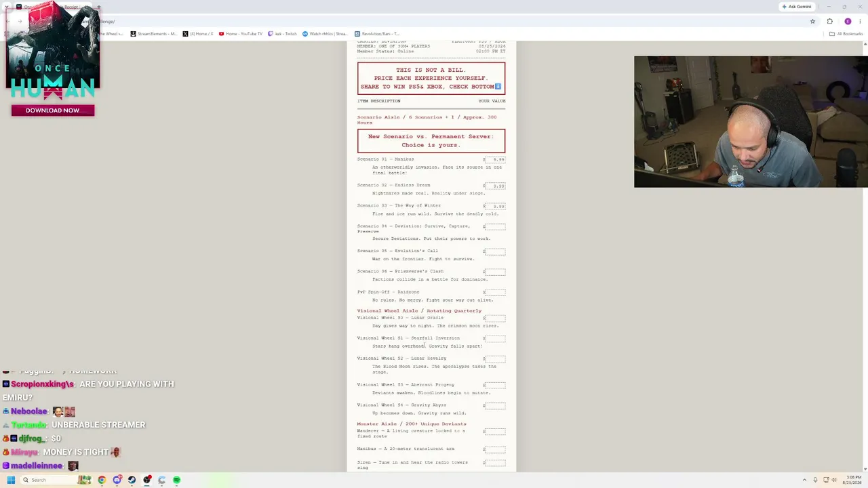Click the blue info icon after CHECK BOTTOM
Image resolution: width=868 pixels, height=488 pixels.
pos(498,87)
